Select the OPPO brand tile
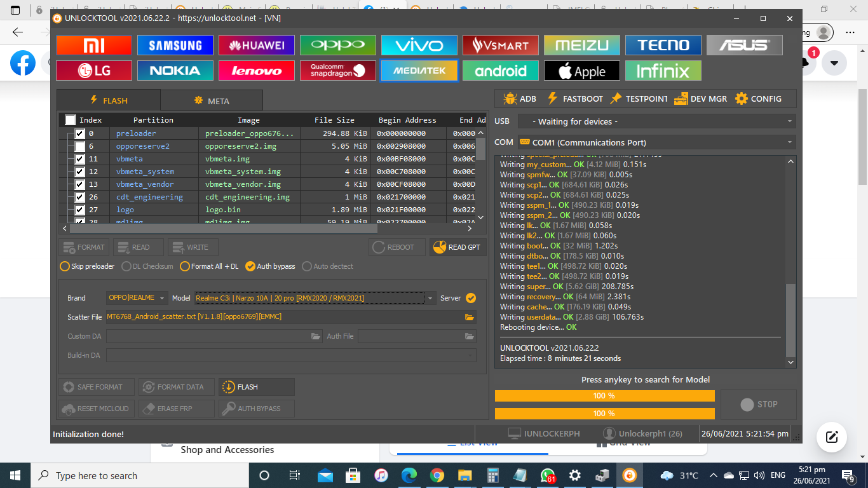The height and width of the screenshot is (488, 868). [x=338, y=45]
